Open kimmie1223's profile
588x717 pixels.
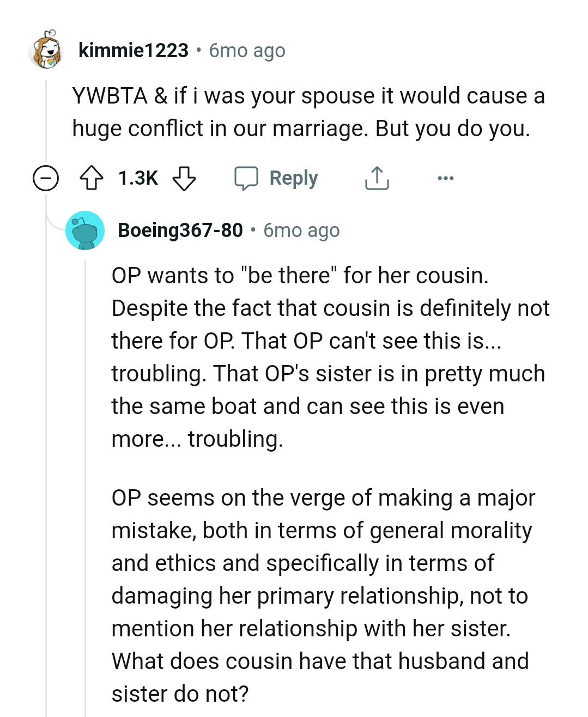point(132,51)
